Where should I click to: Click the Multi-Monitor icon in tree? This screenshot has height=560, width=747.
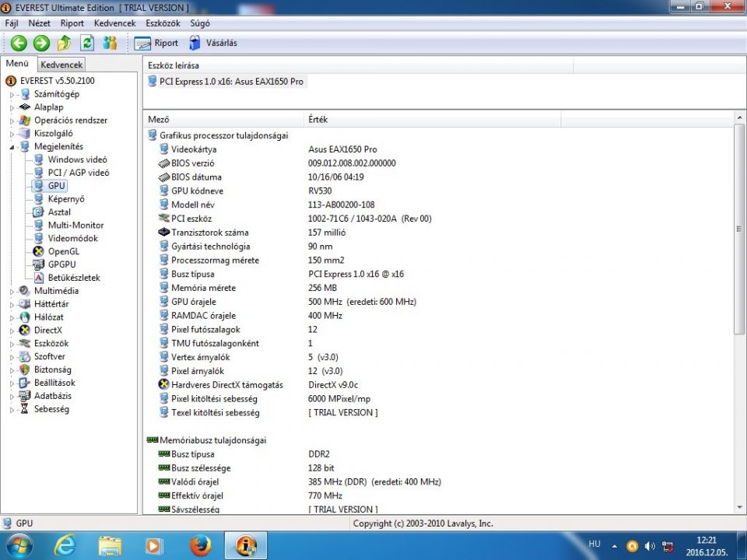(x=39, y=226)
